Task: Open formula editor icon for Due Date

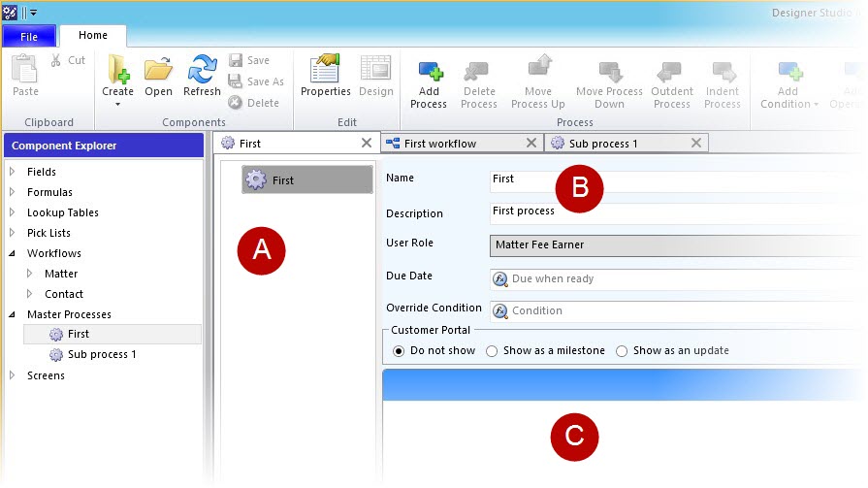Action: [x=500, y=278]
